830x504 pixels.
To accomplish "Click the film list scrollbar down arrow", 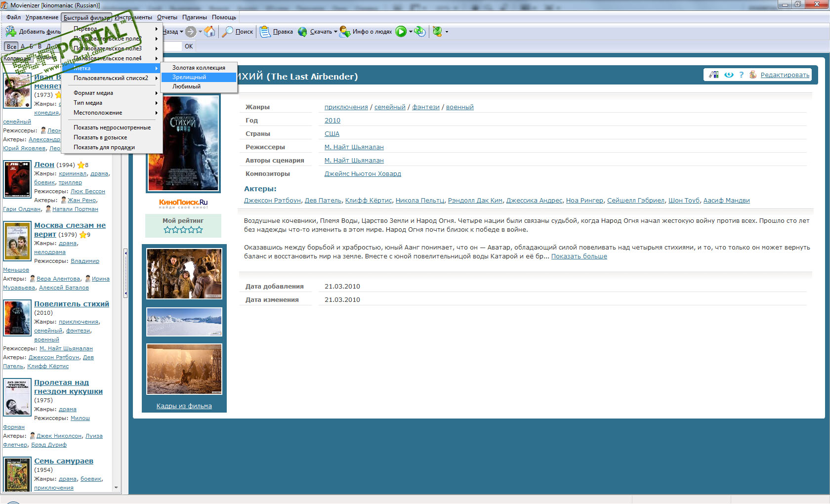I will [116, 488].
